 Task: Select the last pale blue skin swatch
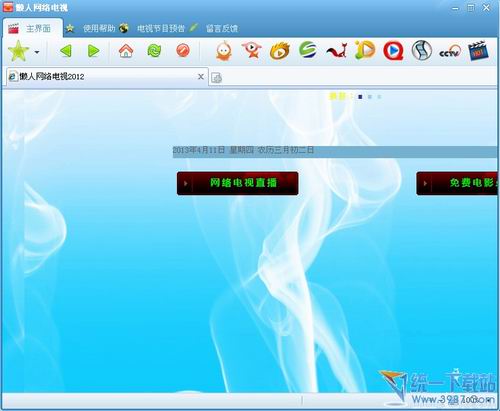tap(379, 97)
